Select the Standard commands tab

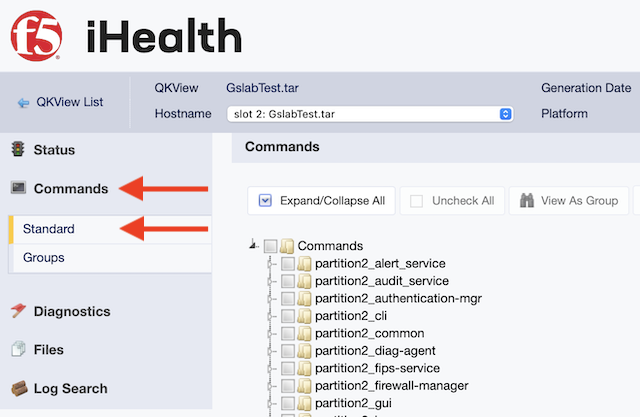tap(49, 229)
